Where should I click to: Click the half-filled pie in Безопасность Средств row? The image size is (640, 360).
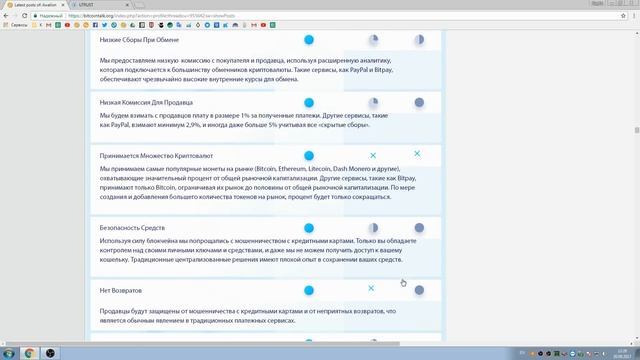click(x=373, y=228)
